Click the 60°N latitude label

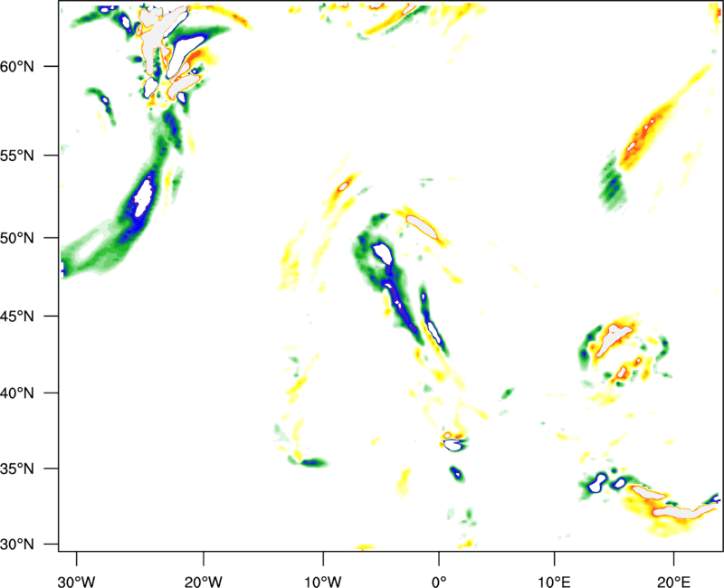click(x=17, y=66)
